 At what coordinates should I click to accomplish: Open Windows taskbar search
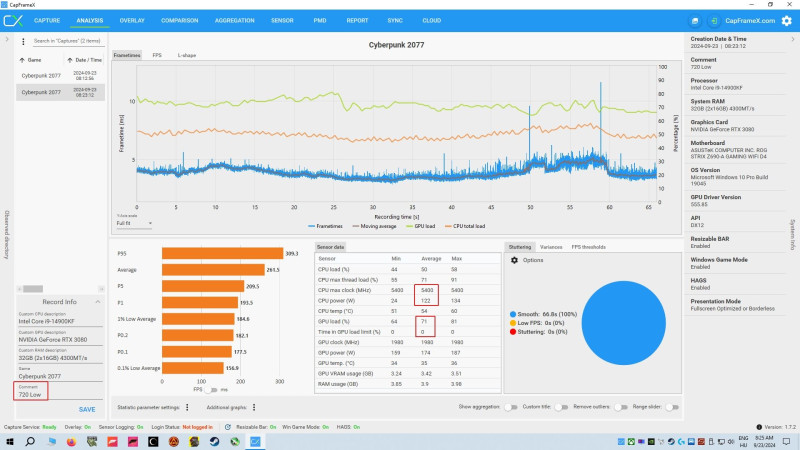(30, 441)
